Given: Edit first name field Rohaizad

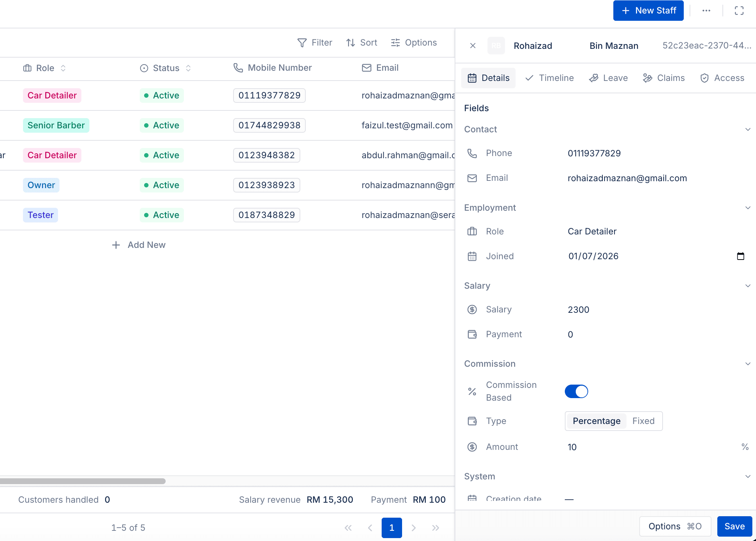Looking at the screenshot, I should click(x=547, y=46).
